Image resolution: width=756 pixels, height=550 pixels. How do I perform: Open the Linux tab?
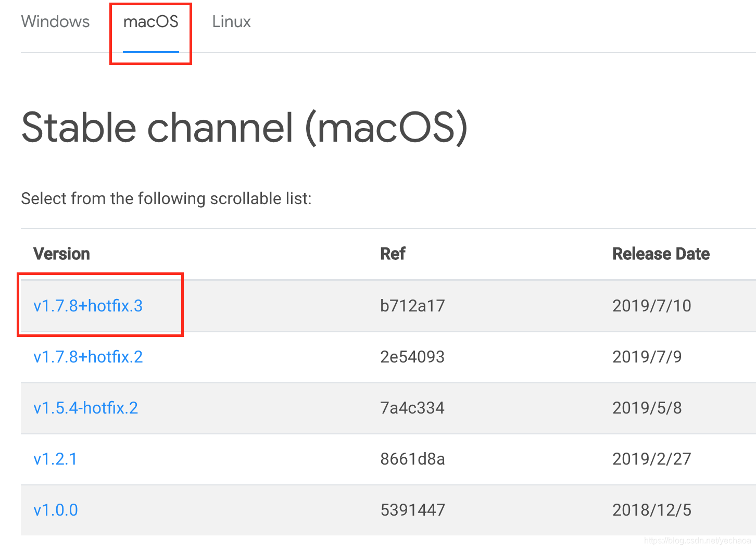point(232,21)
